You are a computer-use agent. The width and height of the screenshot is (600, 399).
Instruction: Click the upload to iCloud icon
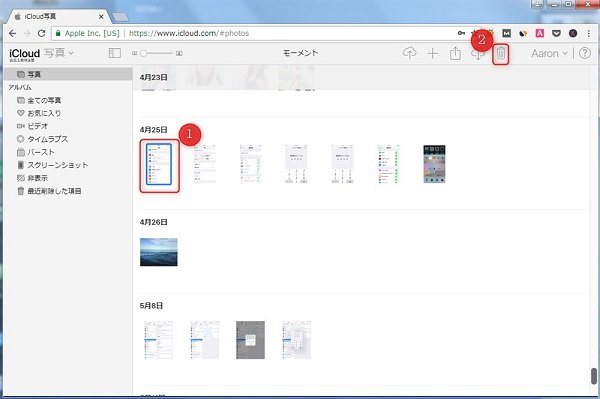pyautogui.click(x=409, y=53)
